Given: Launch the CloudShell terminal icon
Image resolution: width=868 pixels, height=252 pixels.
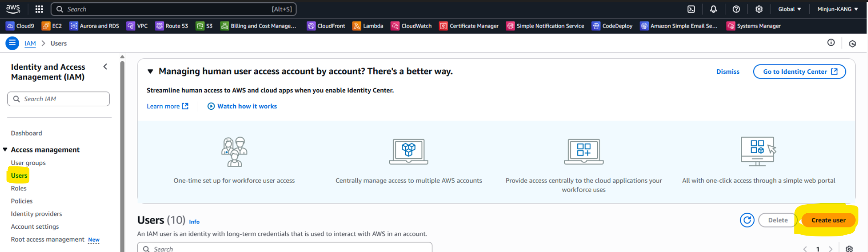Looking at the screenshot, I should point(691,9).
